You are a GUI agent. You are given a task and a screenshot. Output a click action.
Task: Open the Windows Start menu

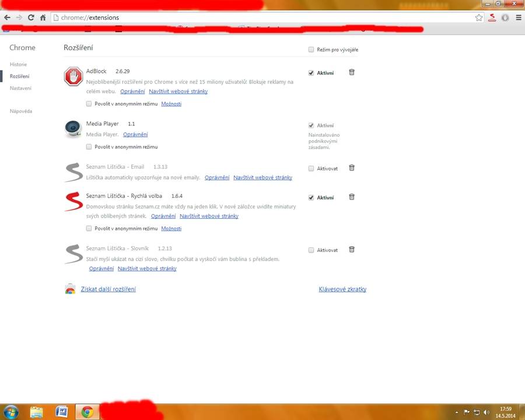(x=10, y=412)
